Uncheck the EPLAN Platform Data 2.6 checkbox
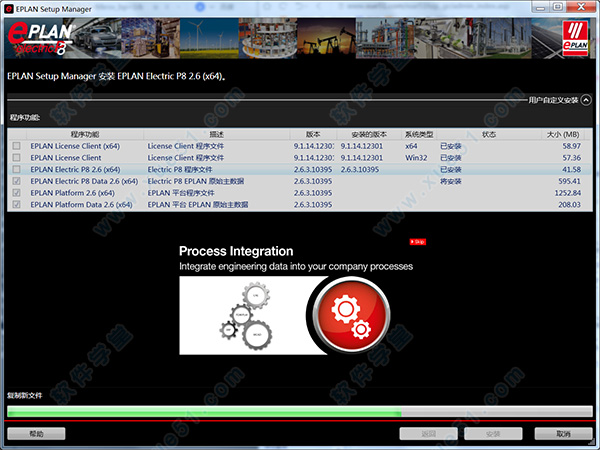Screen dimensions: 600x450 [16, 205]
